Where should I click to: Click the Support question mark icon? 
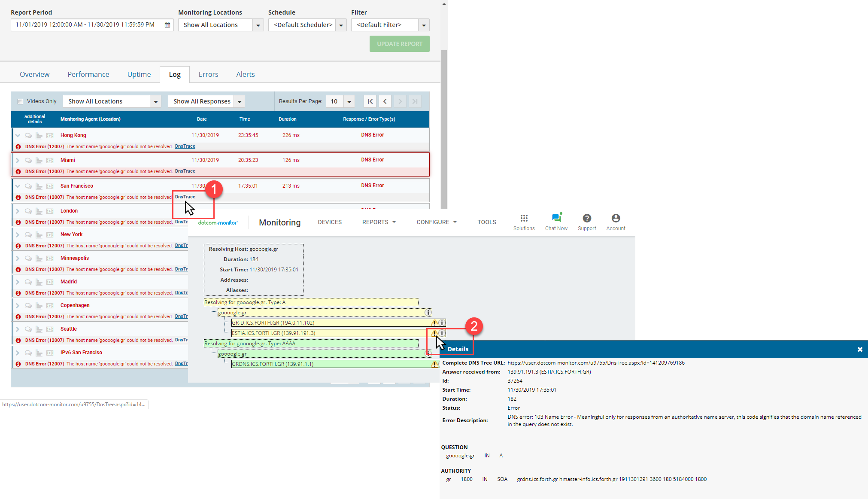(587, 218)
